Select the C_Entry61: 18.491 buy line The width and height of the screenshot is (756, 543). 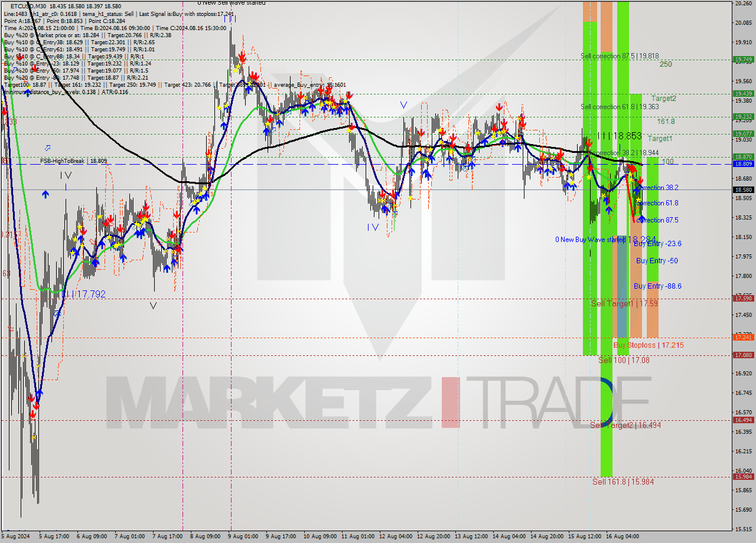click(79, 49)
